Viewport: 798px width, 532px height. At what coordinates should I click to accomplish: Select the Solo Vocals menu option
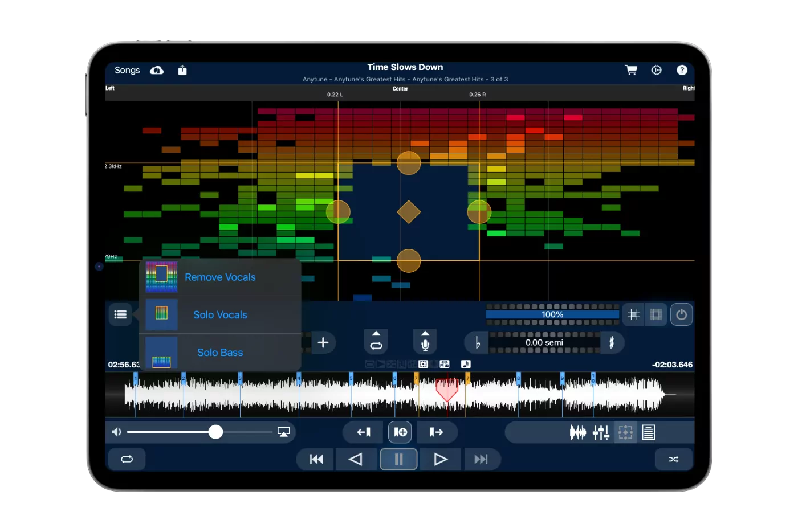click(x=220, y=314)
